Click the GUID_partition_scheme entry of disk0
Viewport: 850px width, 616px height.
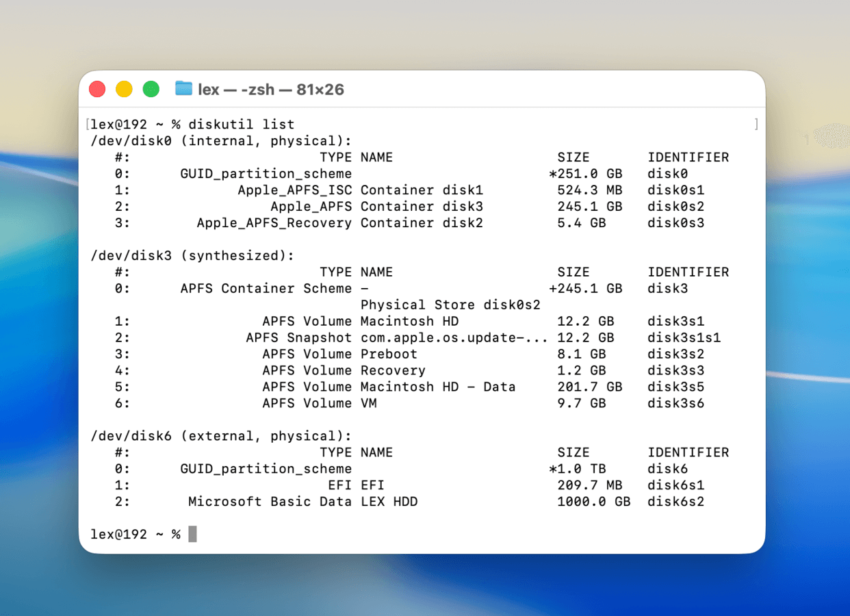coord(266,173)
